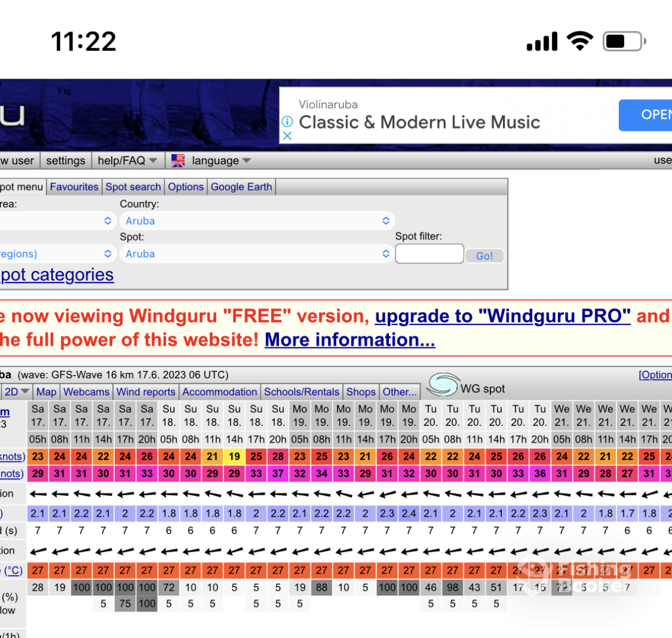Select the Webcams tab
The image size is (672, 638).
(x=86, y=392)
